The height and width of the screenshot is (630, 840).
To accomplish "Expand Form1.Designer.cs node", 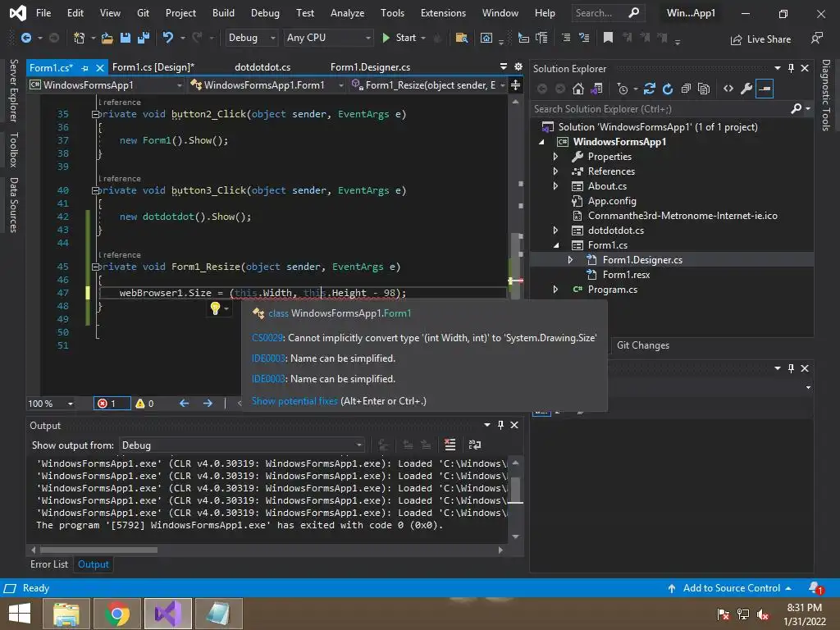I will click(x=570, y=260).
